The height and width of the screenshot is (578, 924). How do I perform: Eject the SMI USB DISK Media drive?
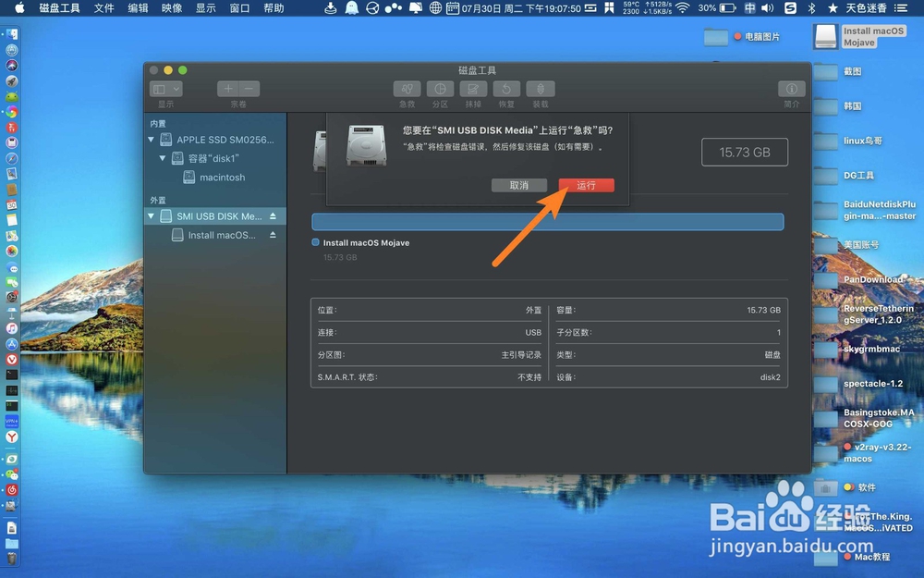pos(273,215)
